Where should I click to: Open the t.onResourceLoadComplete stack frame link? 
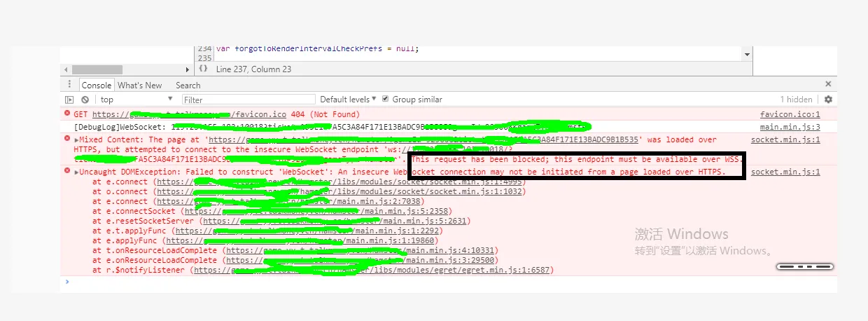point(361,250)
